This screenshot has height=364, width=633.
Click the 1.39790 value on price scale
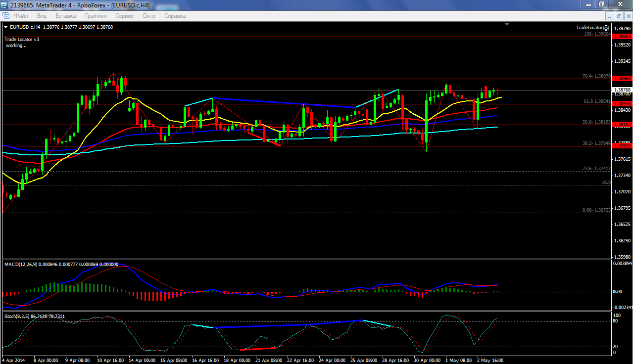[623, 28]
